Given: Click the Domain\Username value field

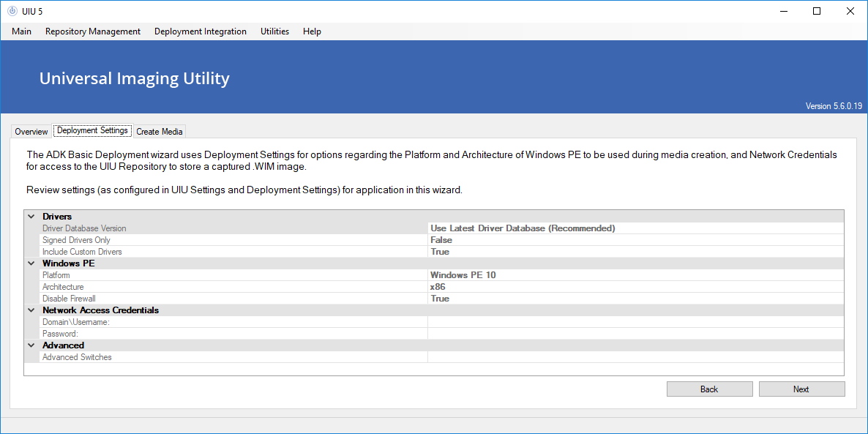Looking at the screenshot, I should point(635,322).
